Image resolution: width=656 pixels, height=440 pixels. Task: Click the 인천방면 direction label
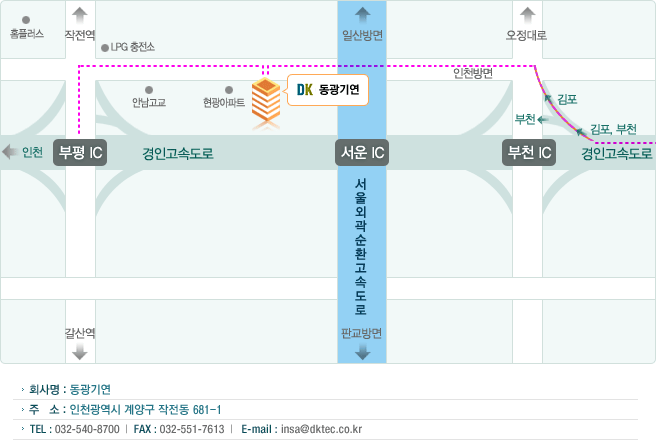(473, 73)
